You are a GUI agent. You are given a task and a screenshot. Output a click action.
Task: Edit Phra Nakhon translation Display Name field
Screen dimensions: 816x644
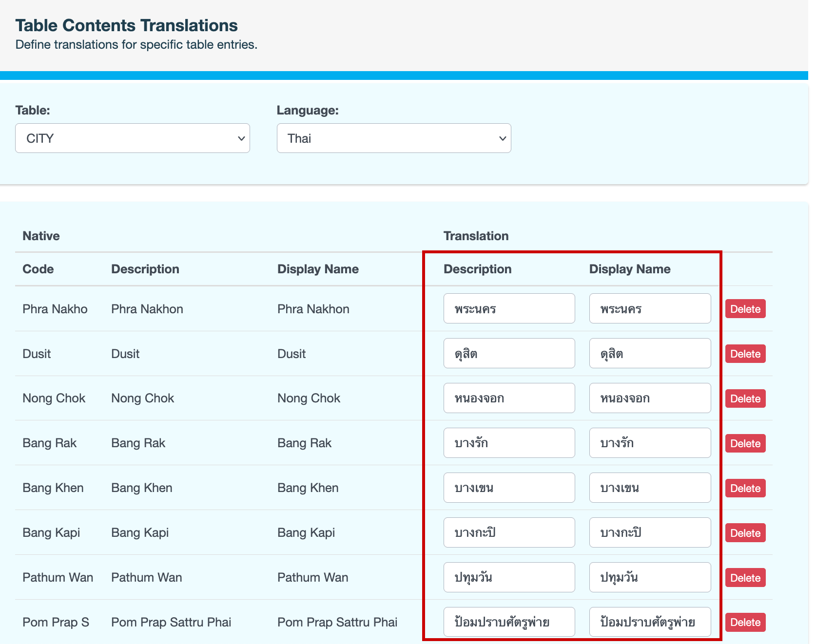coord(650,308)
